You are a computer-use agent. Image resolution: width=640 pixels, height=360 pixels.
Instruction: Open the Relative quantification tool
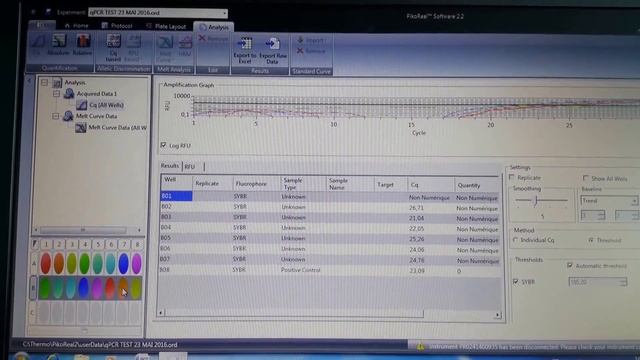click(x=82, y=45)
